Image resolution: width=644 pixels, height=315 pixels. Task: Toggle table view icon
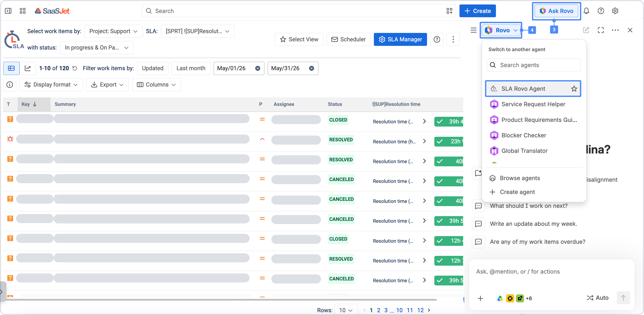point(11,68)
